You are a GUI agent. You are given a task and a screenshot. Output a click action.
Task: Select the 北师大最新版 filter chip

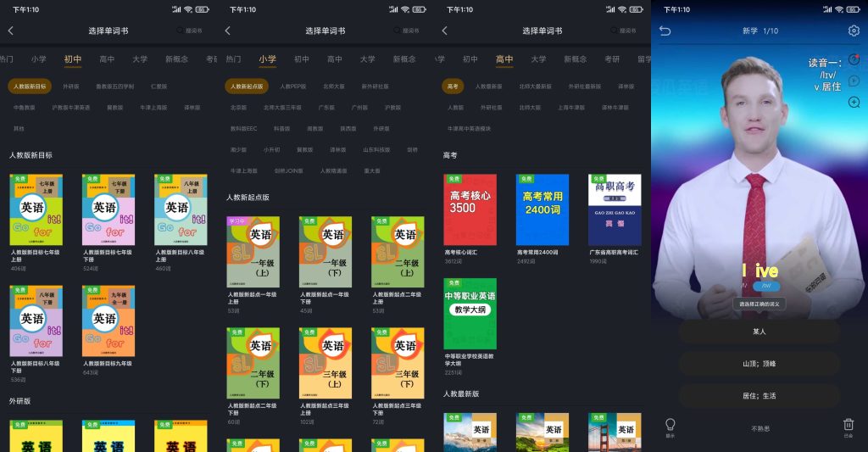pos(536,86)
